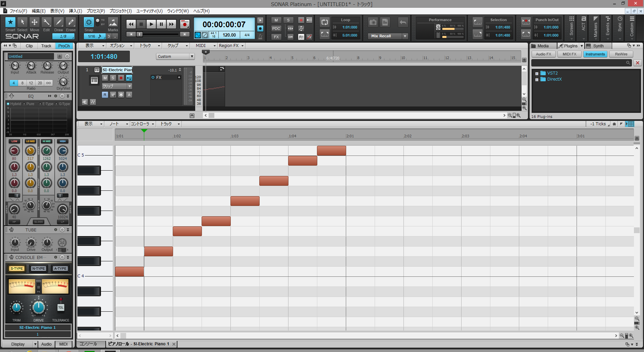Expand the VST2 folder

[x=537, y=74]
